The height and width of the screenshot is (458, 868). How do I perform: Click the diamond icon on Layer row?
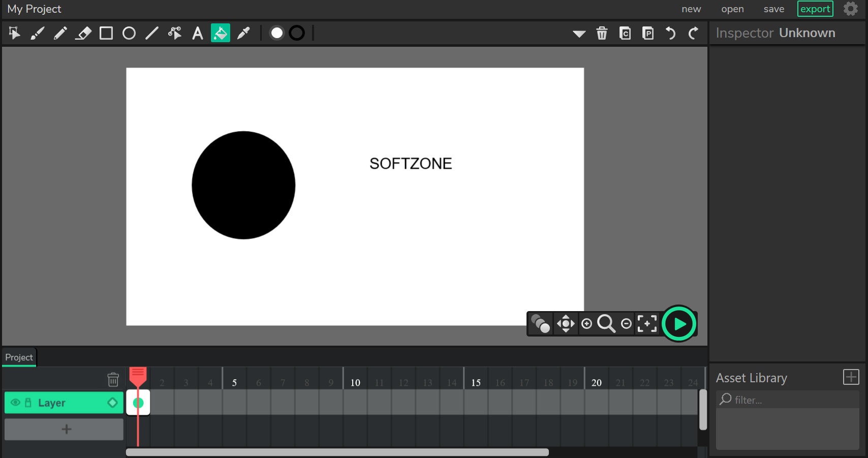[x=112, y=403]
